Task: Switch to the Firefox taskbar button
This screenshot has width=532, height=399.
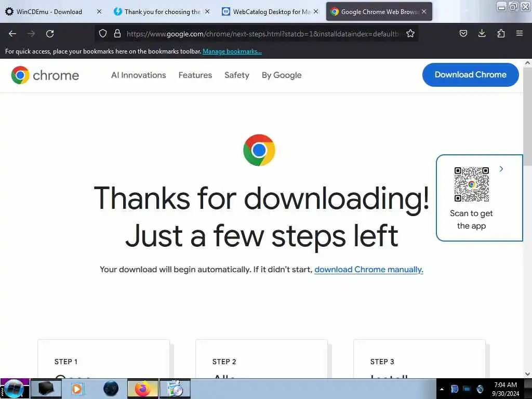Action: (x=143, y=389)
